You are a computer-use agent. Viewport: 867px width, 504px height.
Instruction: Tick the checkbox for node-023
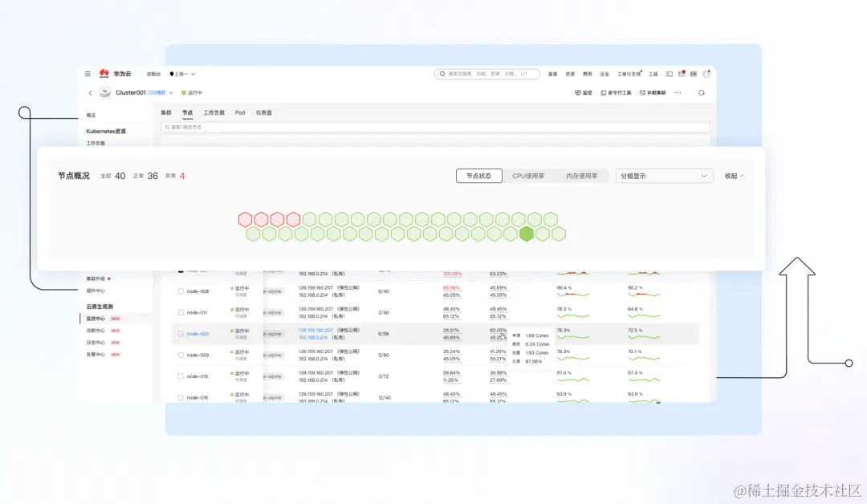click(181, 334)
